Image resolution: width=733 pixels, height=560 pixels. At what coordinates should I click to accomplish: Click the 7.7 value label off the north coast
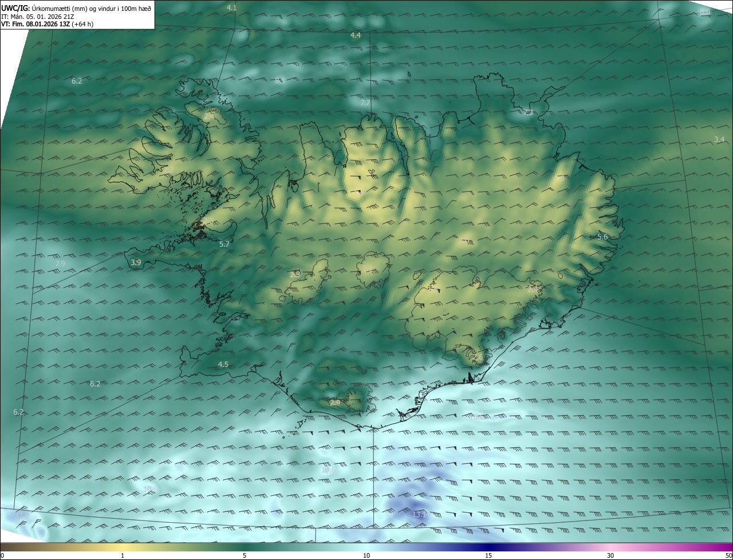click(365, 103)
